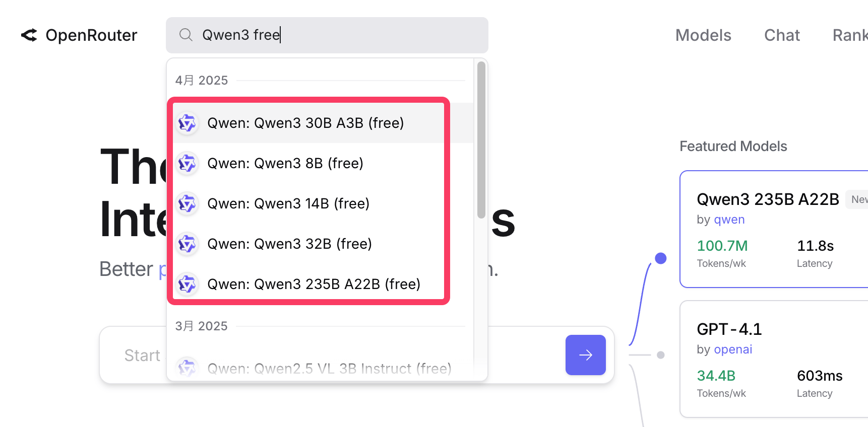The height and width of the screenshot is (427, 868).
Task: Click the Qwen icon beside Qwen3 235B A22B
Action: (x=188, y=284)
